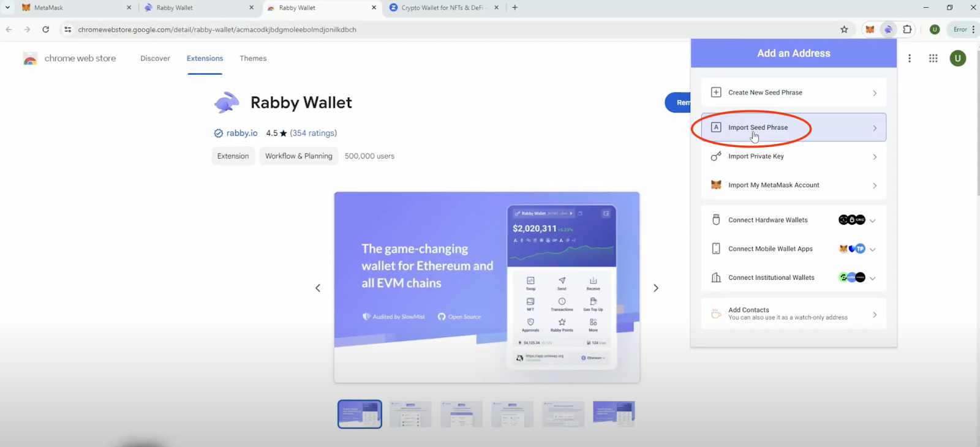980x447 pixels.
Task: Expand Connect Mobile Wallet Apps section
Action: pos(873,249)
